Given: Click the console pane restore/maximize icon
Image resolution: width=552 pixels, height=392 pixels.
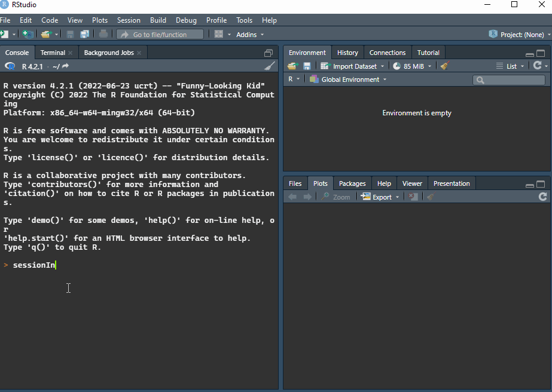Looking at the screenshot, I should point(269,53).
